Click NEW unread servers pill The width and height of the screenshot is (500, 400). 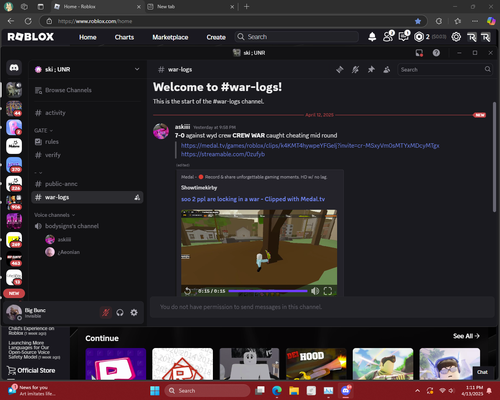(14, 293)
